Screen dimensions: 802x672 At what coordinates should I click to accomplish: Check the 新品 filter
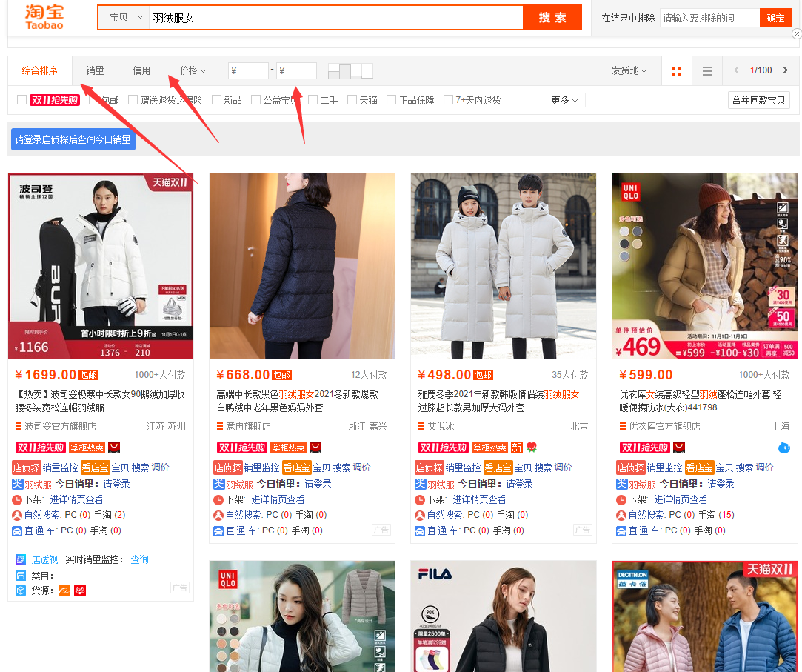tap(217, 100)
